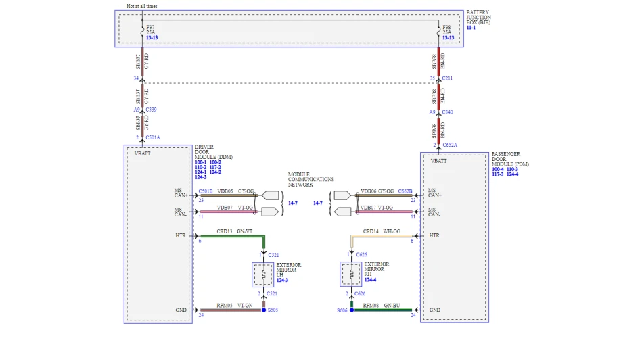Click the S606 splice dot
Image resolution: width=644 pixels, height=338 pixels.
pos(352,310)
